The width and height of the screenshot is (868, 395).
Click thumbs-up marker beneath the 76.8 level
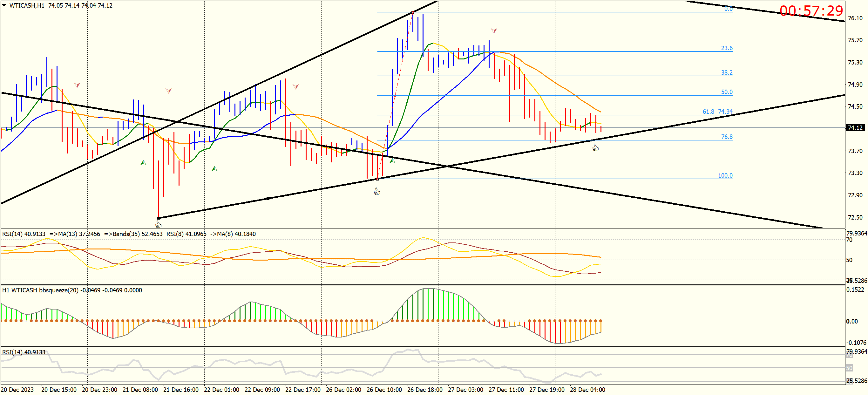(x=595, y=148)
